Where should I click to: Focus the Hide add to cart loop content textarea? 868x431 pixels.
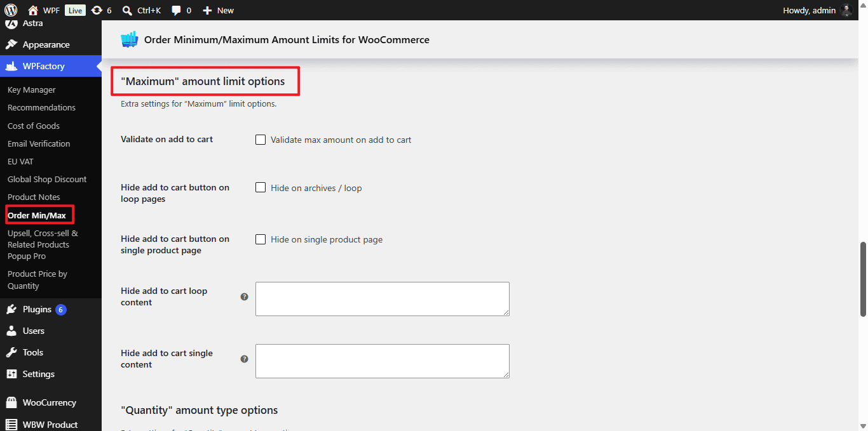[383, 299]
